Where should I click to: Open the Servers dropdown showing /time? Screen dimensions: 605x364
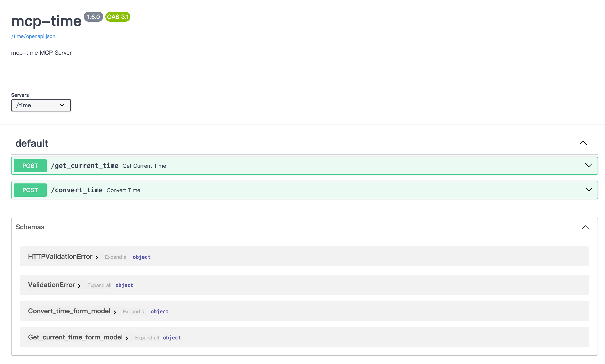pyautogui.click(x=41, y=105)
